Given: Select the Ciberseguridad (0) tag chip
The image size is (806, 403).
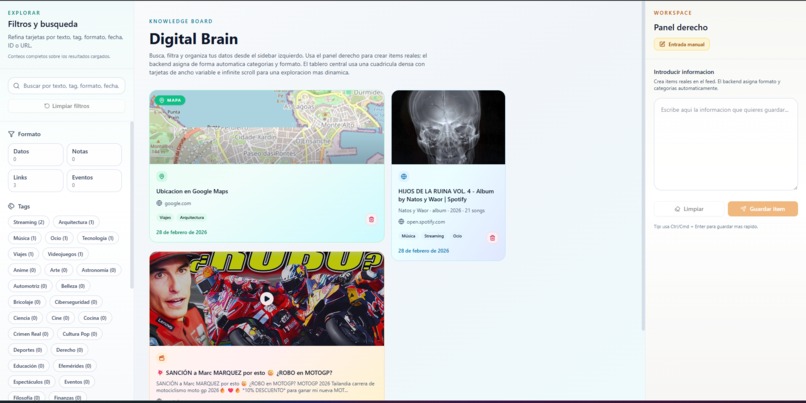Looking at the screenshot, I should click(x=76, y=302).
